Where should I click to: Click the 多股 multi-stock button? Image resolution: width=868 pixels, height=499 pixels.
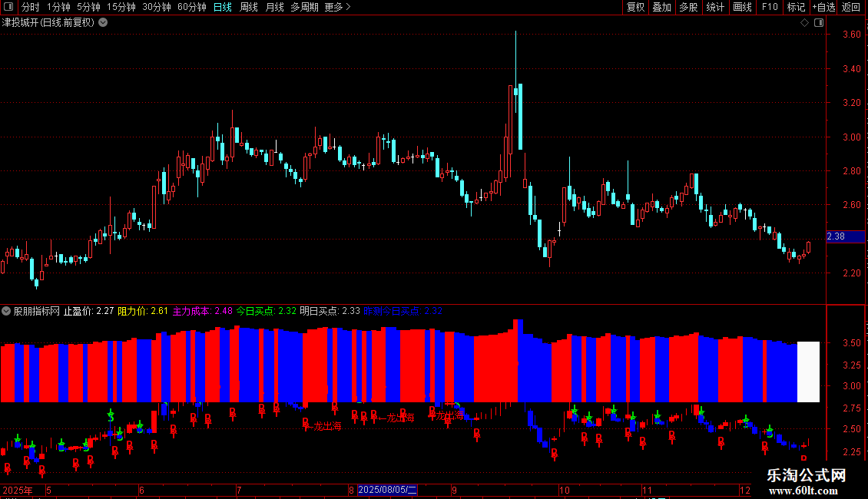point(688,7)
